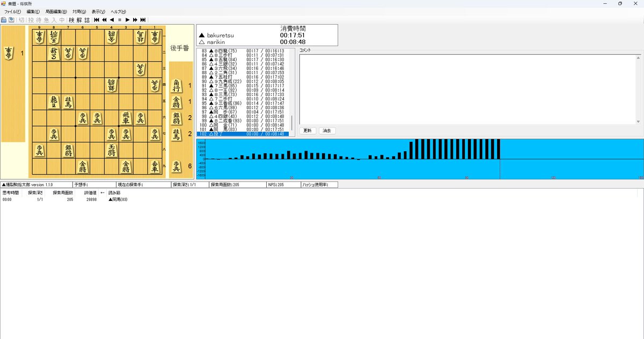Click the 待 take-back toolbar button
The image size is (644, 339).
(x=38, y=20)
